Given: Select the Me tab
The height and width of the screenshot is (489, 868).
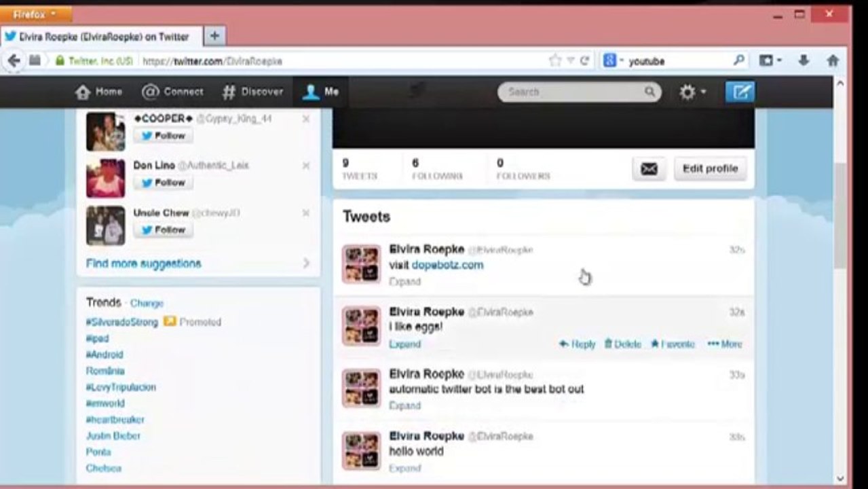Looking at the screenshot, I should click(321, 92).
